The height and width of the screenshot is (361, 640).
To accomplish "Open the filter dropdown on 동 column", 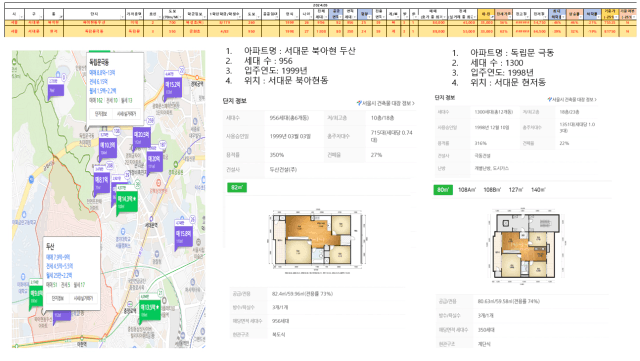I will click(x=61, y=16).
